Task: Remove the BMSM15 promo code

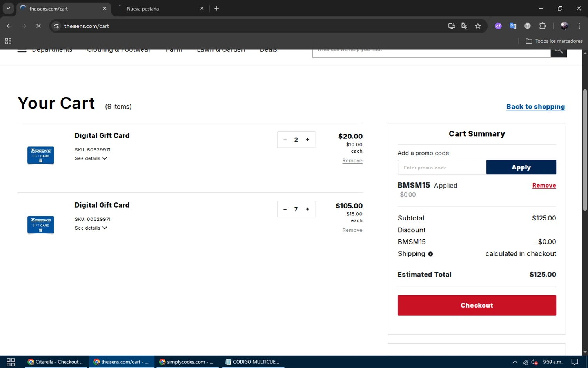Action: 544,186
